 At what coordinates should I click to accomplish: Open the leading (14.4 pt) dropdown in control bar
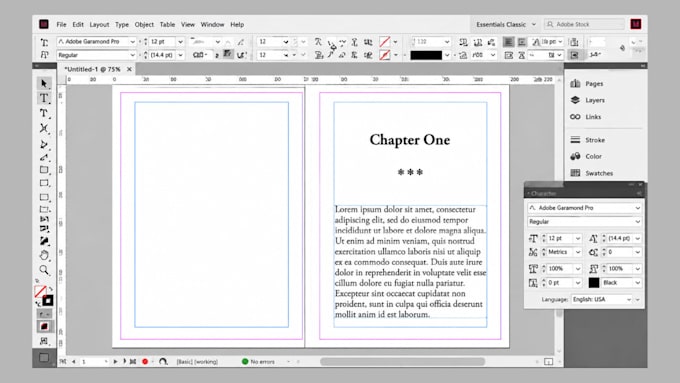click(x=180, y=55)
